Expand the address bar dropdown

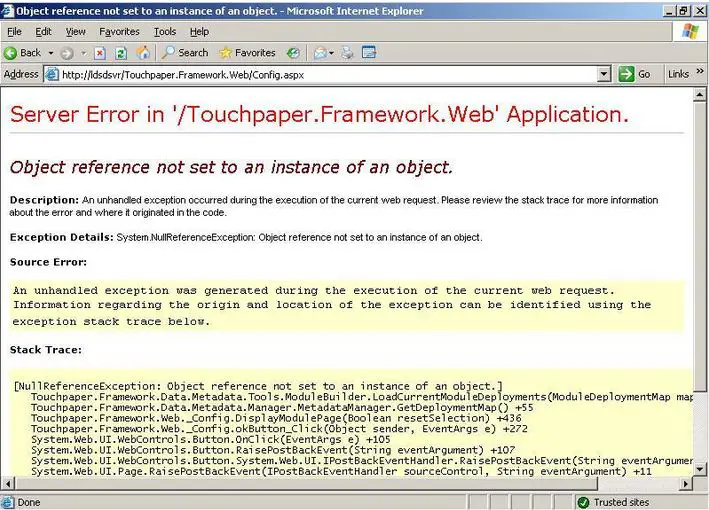tap(604, 75)
